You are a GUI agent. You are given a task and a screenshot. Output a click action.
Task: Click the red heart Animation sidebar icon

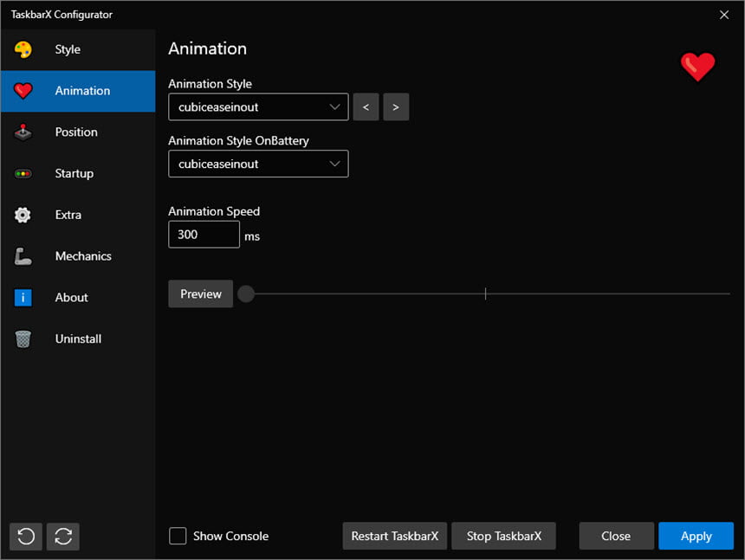pyautogui.click(x=23, y=91)
